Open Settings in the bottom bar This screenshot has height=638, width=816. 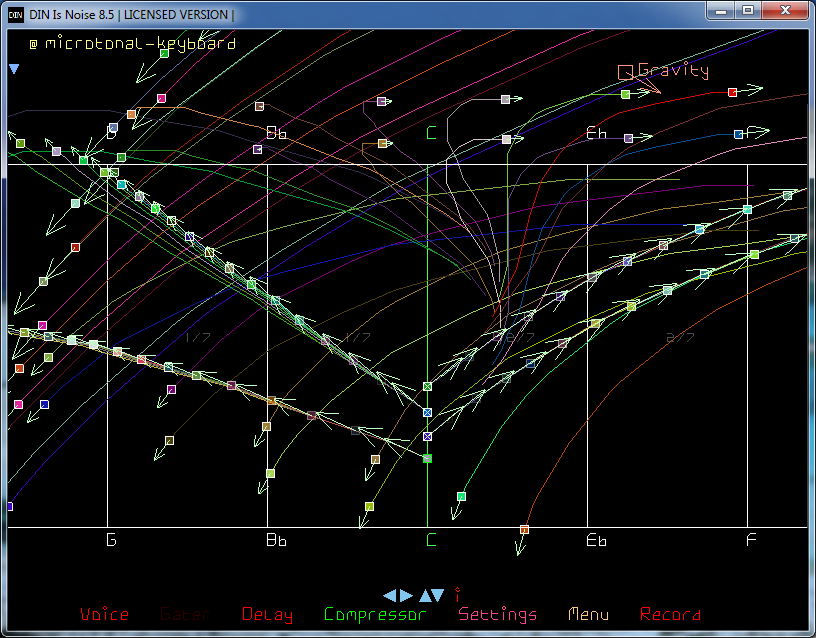[x=497, y=614]
